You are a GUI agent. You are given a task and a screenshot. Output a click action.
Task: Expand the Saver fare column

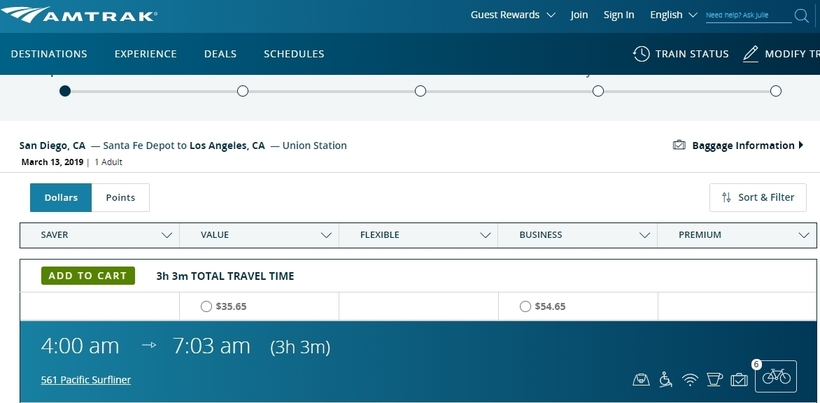167,235
